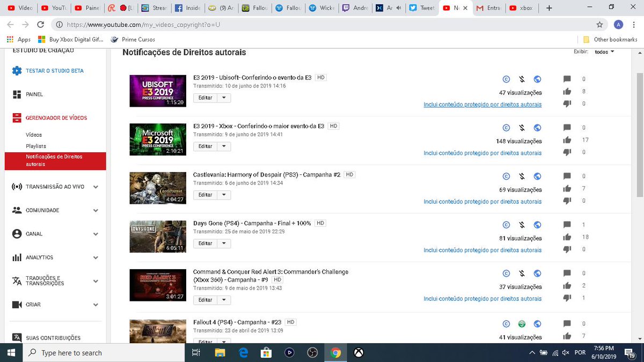The height and width of the screenshot is (362, 644).
Task: Open Editar dropdown arrow for Ubisoft video
Action: pos(224,98)
